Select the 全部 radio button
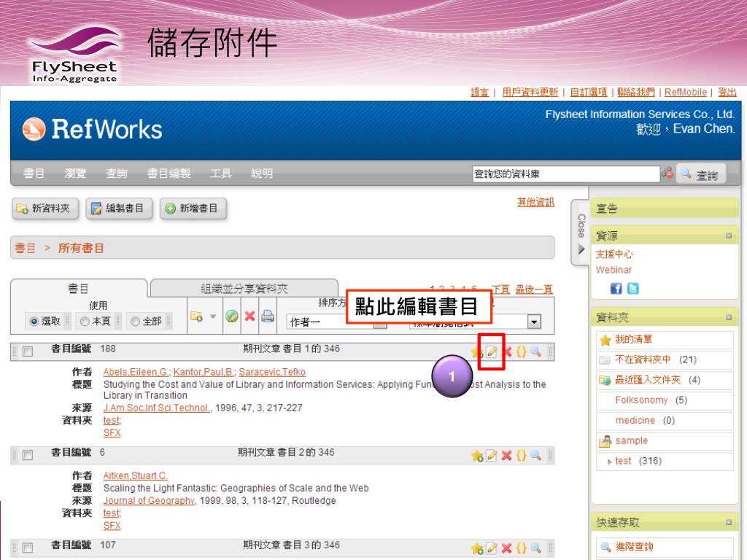The width and height of the screenshot is (747, 560). coord(135,322)
